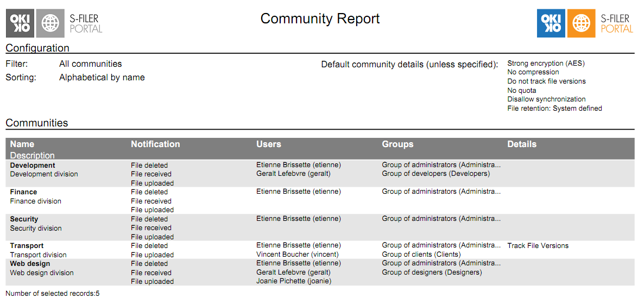Click the Sorting label
Screen dimensions: 644x305
click(21, 77)
